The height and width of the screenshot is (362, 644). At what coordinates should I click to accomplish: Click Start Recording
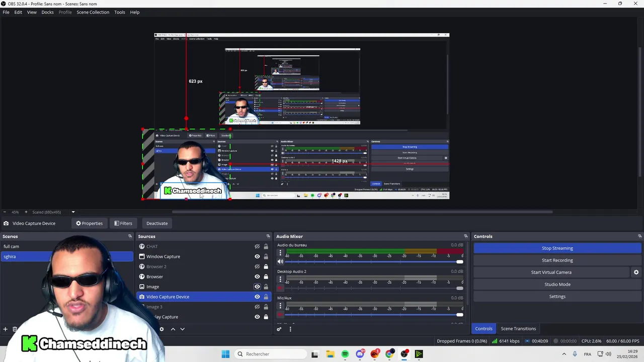(557, 260)
